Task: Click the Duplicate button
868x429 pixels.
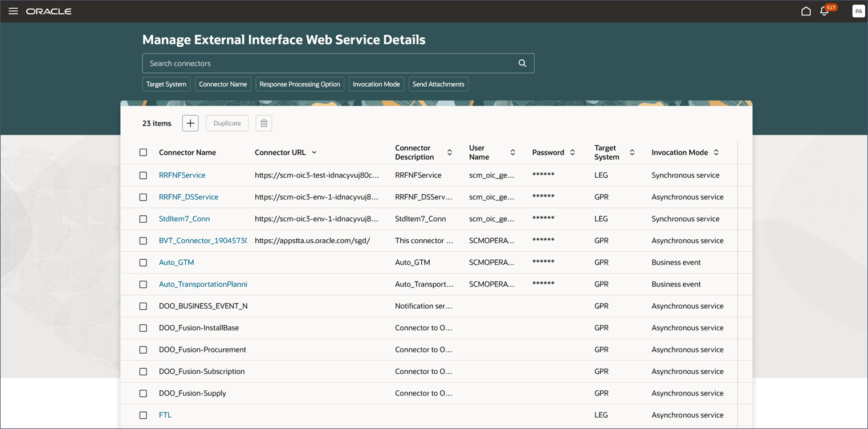Action: pyautogui.click(x=227, y=123)
